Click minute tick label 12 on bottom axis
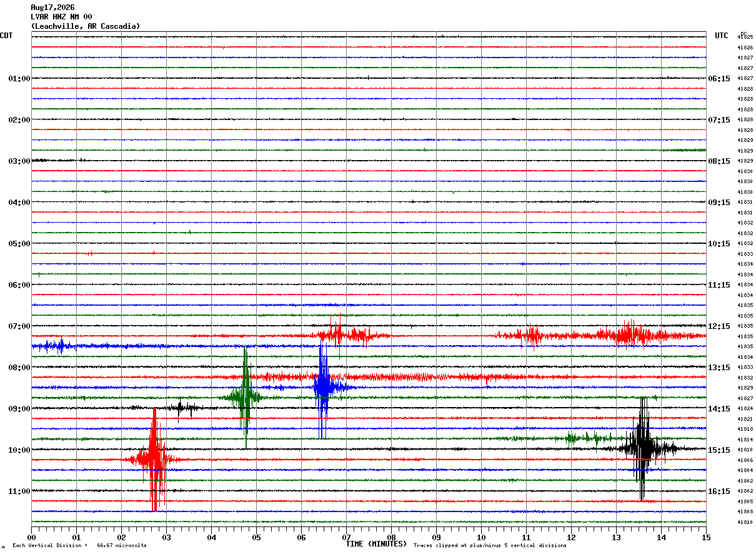The image size is (756, 554). 571,538
